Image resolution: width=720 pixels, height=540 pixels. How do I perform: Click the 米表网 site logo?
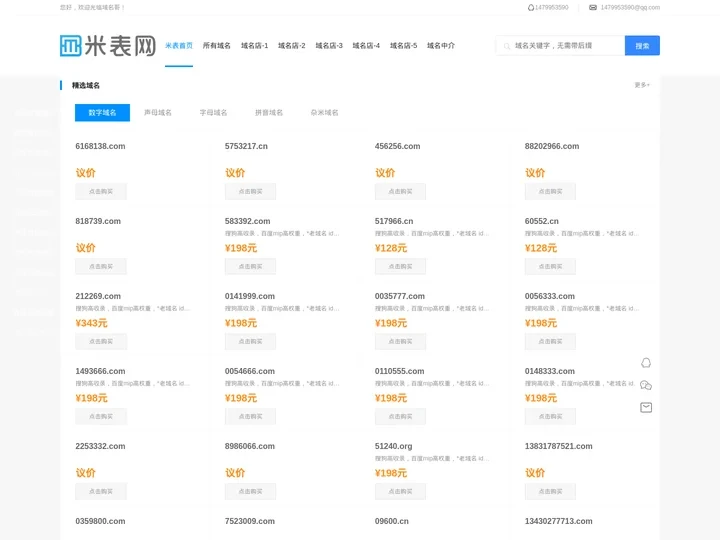(x=108, y=45)
